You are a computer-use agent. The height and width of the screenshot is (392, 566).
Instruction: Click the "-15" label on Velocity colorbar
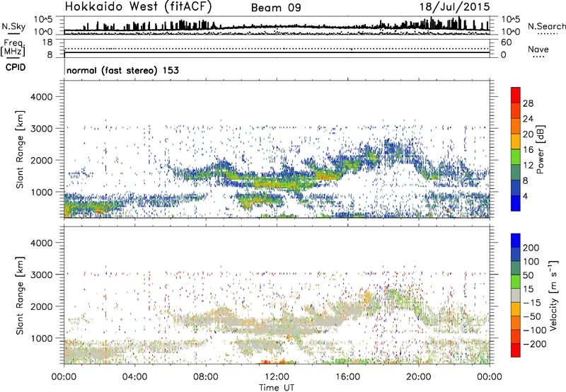click(532, 303)
